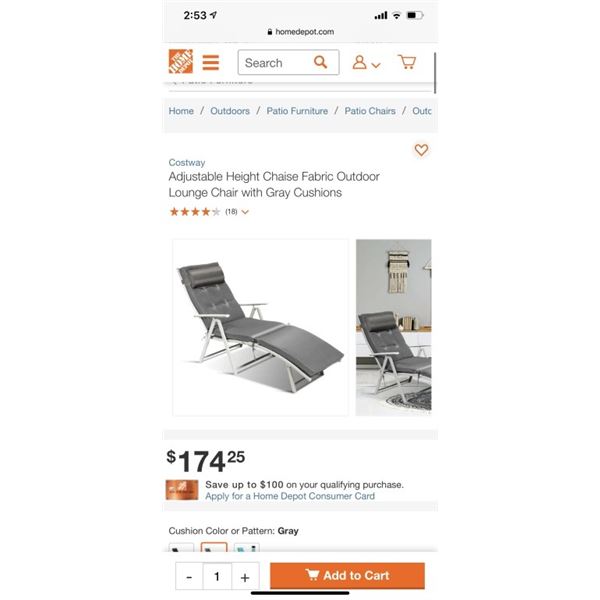The width and height of the screenshot is (600, 600).
Task: Decrease quantity with minus button
Action: pyautogui.click(x=189, y=577)
